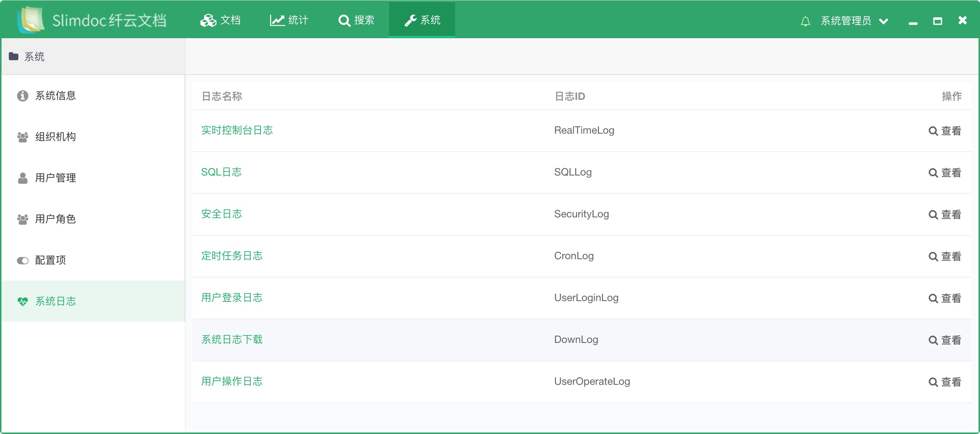This screenshot has width=980, height=434.
Task: Open the 实时控制台日志 log link
Action: click(237, 130)
